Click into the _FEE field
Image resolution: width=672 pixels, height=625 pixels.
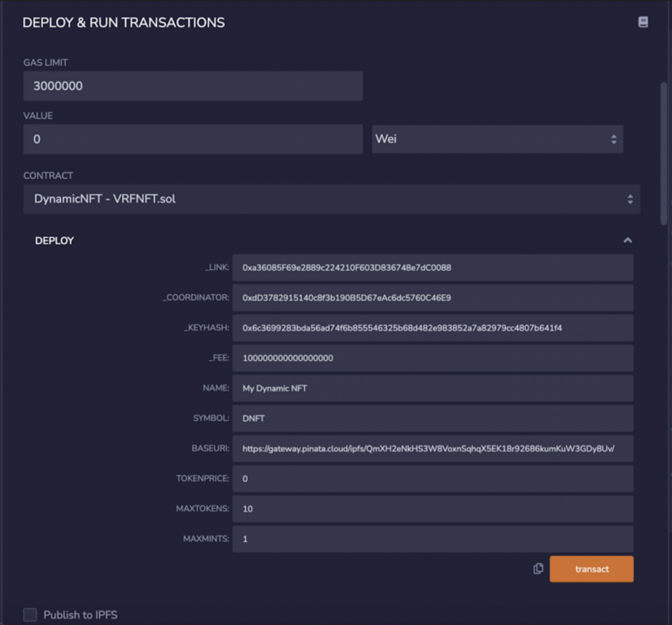432,358
